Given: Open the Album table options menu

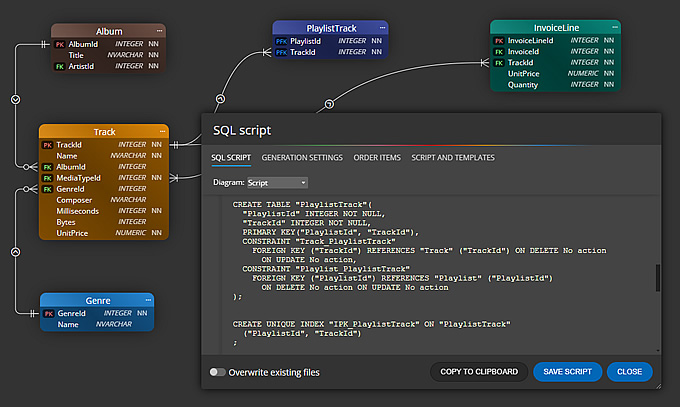Looking at the screenshot, I should [x=159, y=31].
